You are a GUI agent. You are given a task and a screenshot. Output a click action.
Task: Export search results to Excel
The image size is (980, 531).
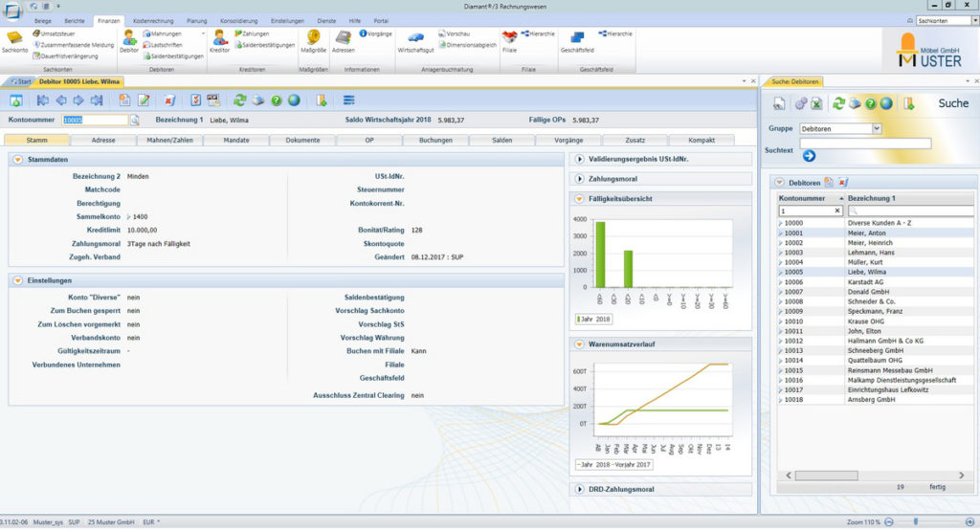(x=816, y=104)
